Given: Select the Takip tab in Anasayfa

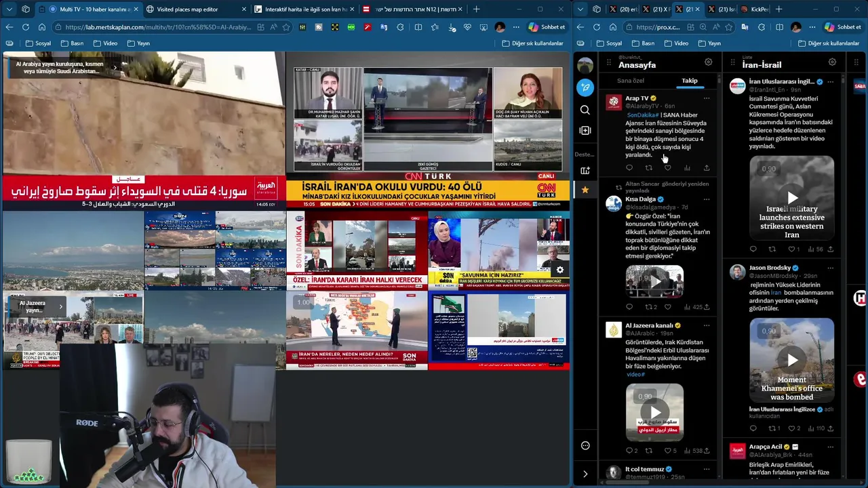Looking at the screenshot, I should (x=689, y=81).
